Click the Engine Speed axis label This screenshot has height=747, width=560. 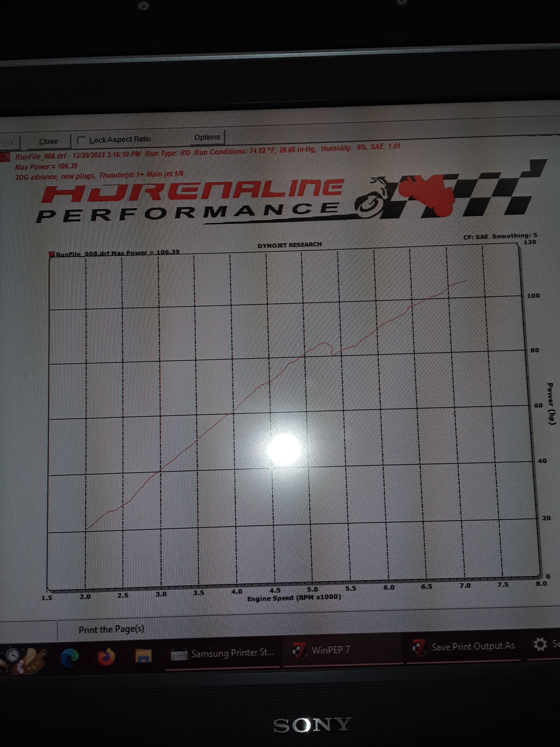[x=294, y=598]
